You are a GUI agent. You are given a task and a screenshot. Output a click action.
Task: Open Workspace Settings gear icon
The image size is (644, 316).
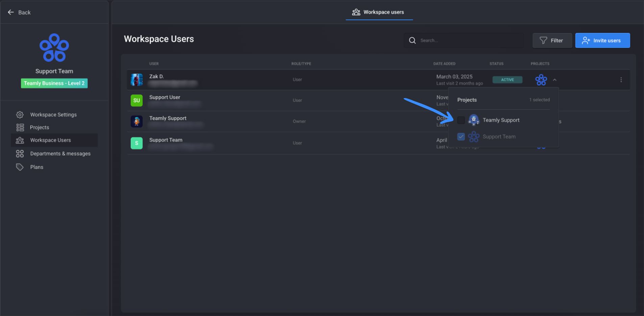pyautogui.click(x=20, y=115)
